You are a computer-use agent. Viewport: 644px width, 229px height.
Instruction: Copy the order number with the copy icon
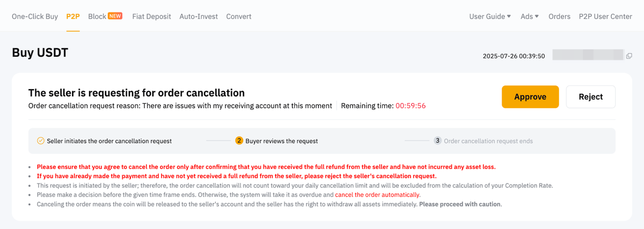tap(629, 56)
